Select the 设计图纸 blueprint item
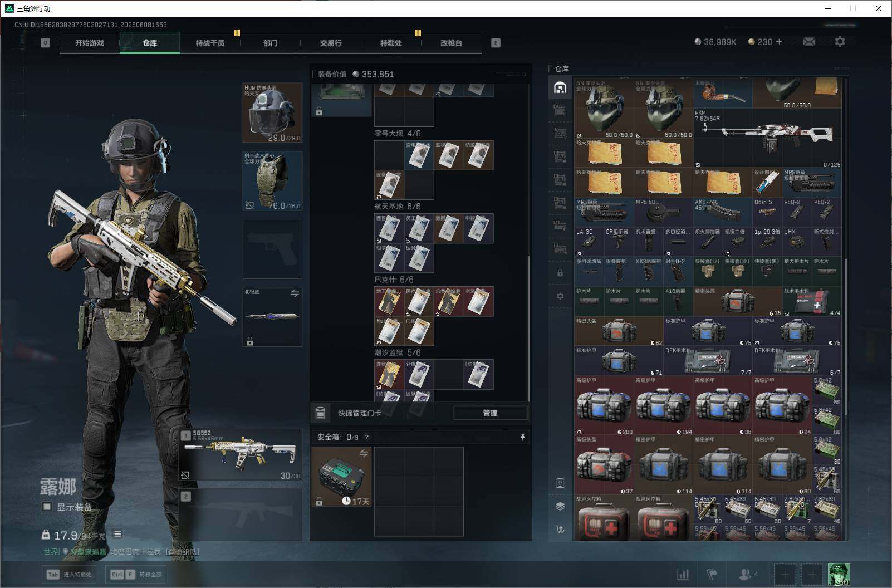 pos(767,182)
